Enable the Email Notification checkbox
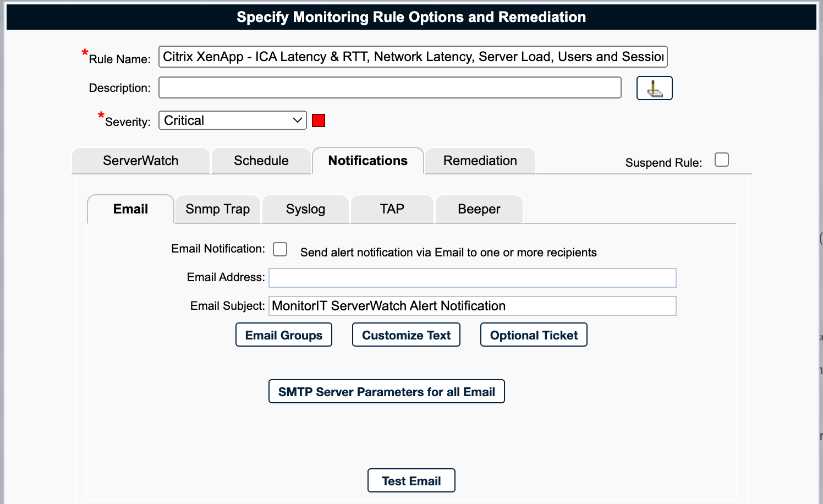Viewport: 823px width, 504px height. click(x=280, y=249)
